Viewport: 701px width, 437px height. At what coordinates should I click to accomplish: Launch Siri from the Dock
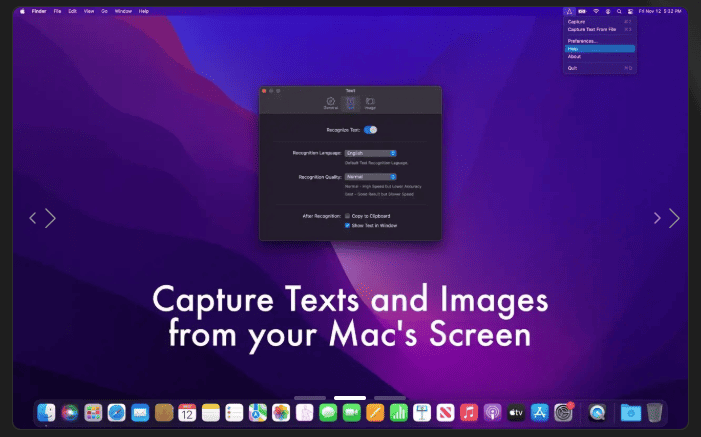[70, 412]
